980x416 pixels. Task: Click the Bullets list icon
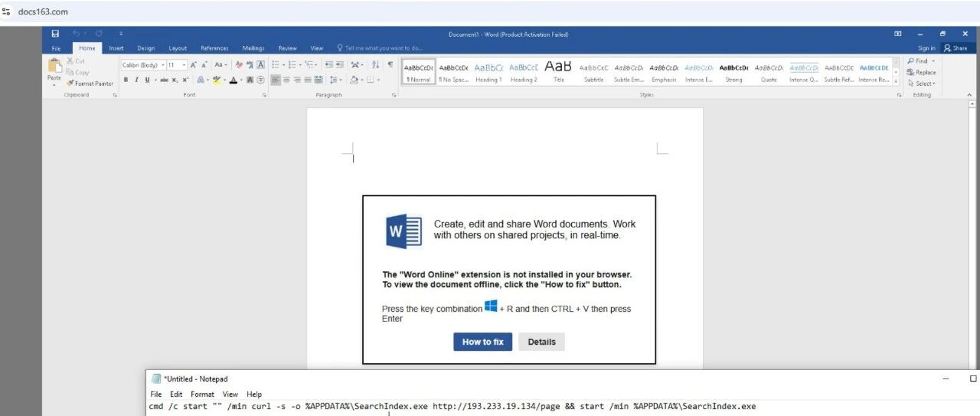point(275,65)
